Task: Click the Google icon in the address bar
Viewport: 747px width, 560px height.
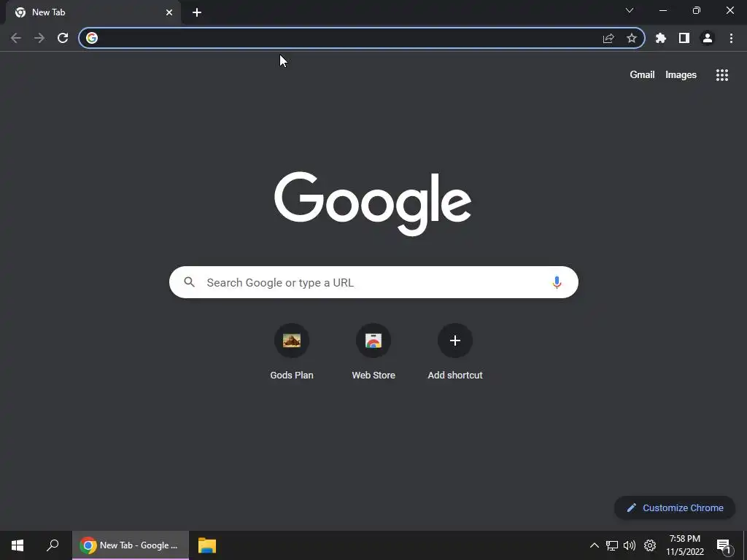Action: point(92,38)
